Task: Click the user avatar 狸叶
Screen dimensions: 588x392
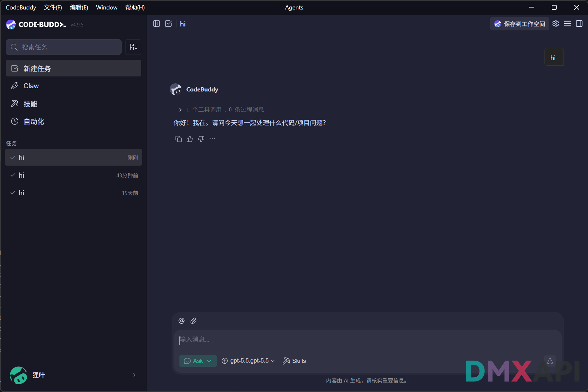Action: [x=19, y=375]
